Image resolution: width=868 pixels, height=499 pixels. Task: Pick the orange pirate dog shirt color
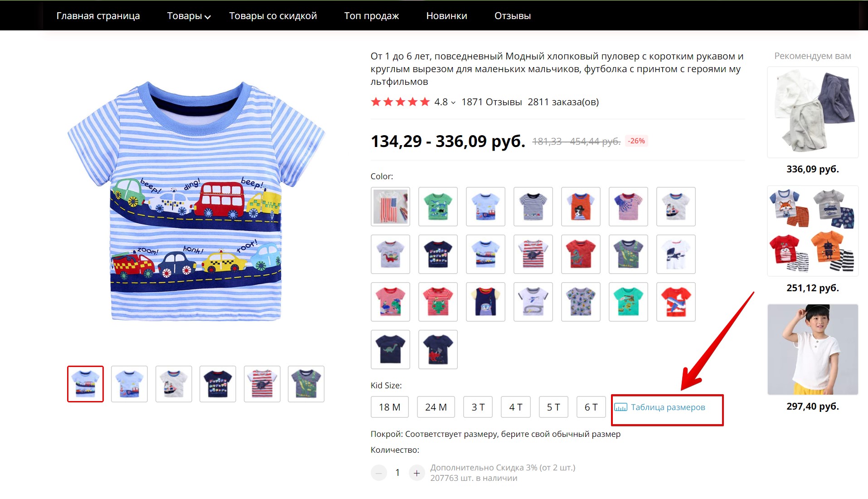coord(581,207)
